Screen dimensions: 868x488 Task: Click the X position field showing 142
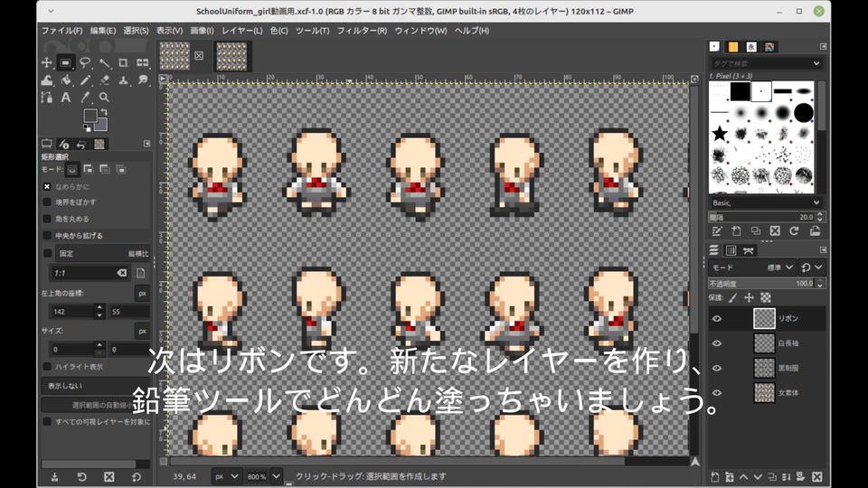(72, 312)
